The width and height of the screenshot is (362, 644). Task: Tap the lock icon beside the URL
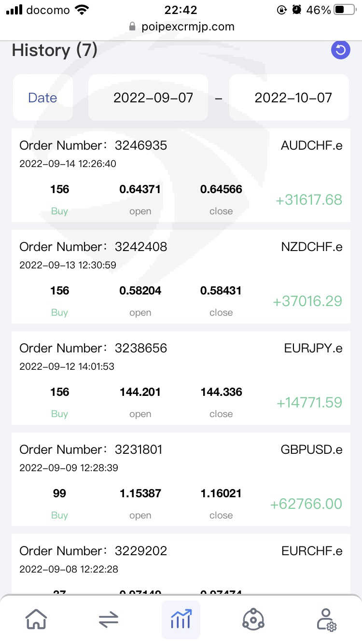(x=133, y=27)
